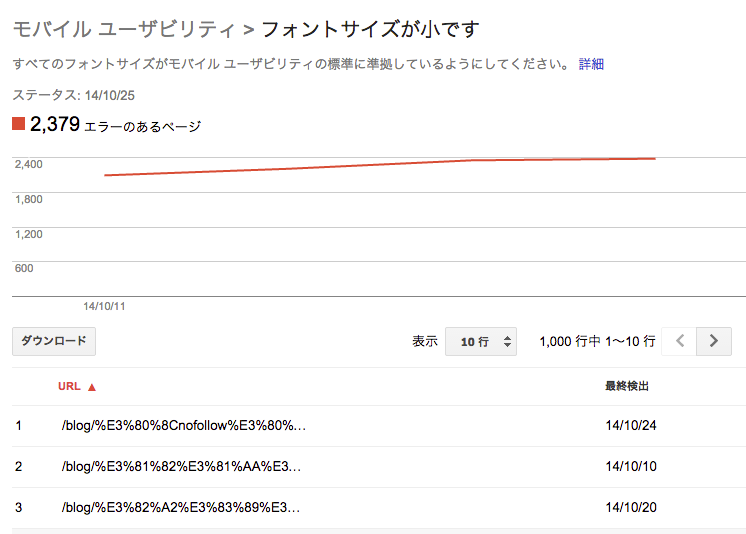Open the 10 行 rows dropdown
This screenshot has width=746, height=534.
tap(481, 341)
